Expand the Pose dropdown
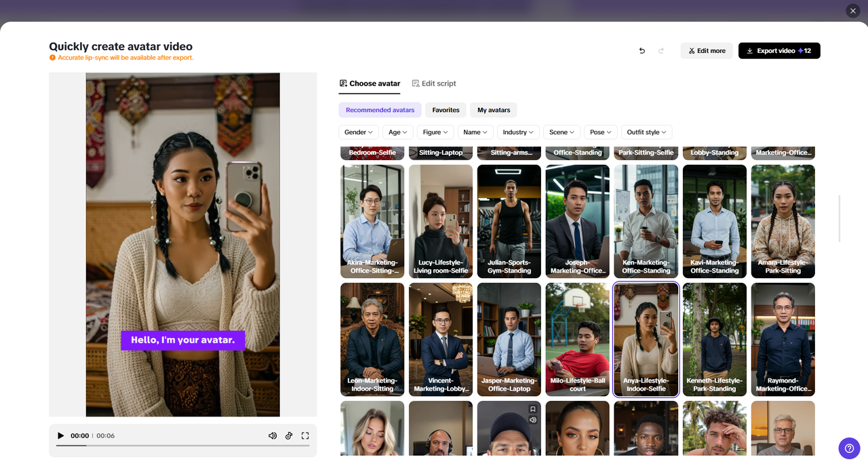This screenshot has width=868, height=466. click(x=601, y=132)
